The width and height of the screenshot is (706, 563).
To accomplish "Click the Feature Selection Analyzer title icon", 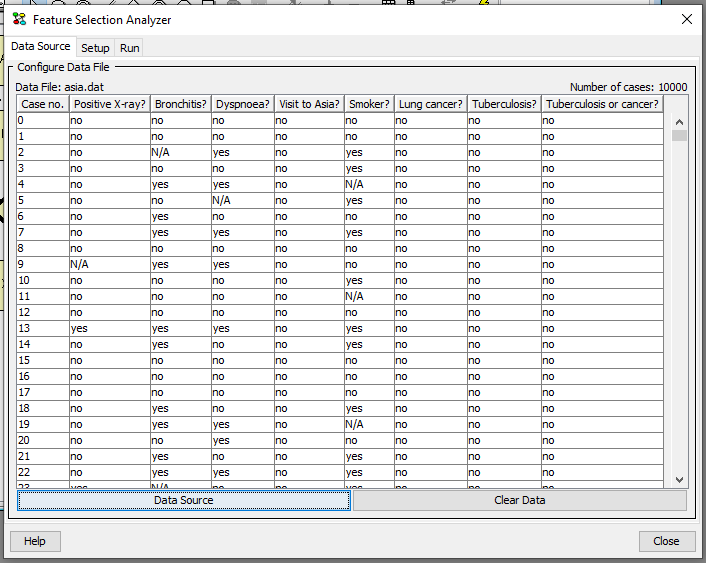I will coord(19,19).
